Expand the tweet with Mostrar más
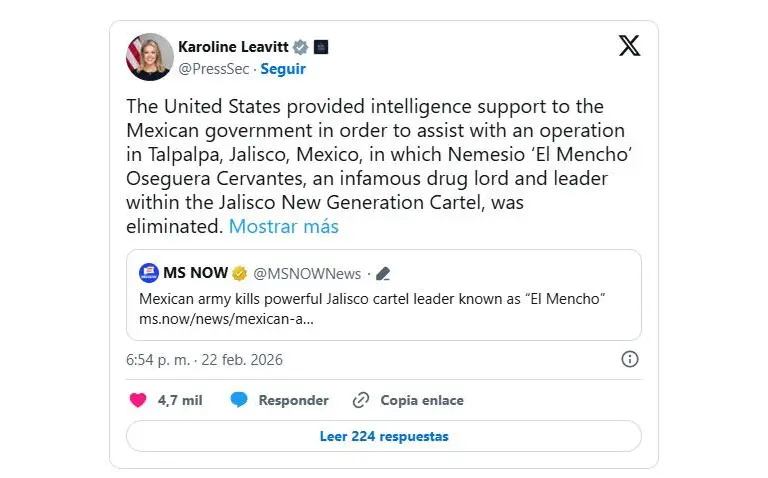The height and width of the screenshot is (478, 768). (283, 226)
